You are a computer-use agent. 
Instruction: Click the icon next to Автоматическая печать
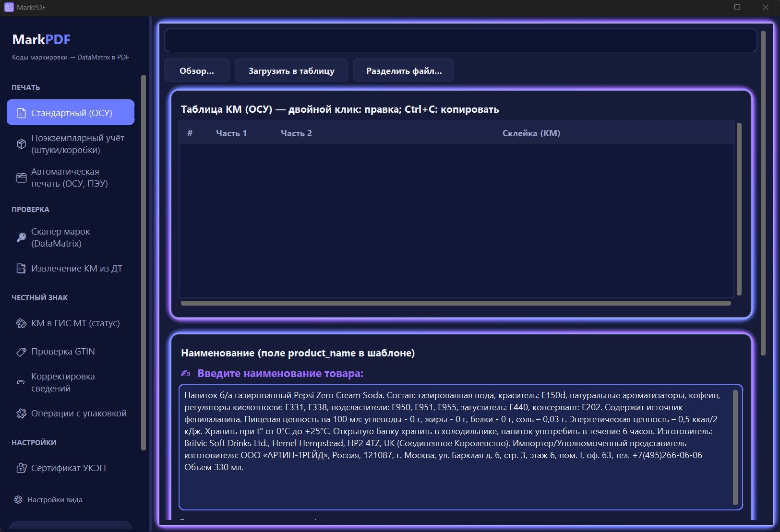(x=21, y=177)
